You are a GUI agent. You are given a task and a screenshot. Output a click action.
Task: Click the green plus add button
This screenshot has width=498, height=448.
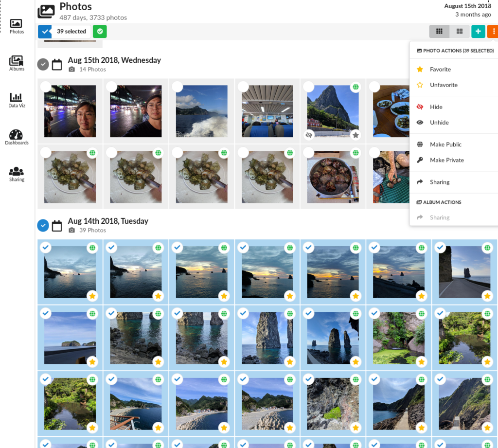click(478, 32)
